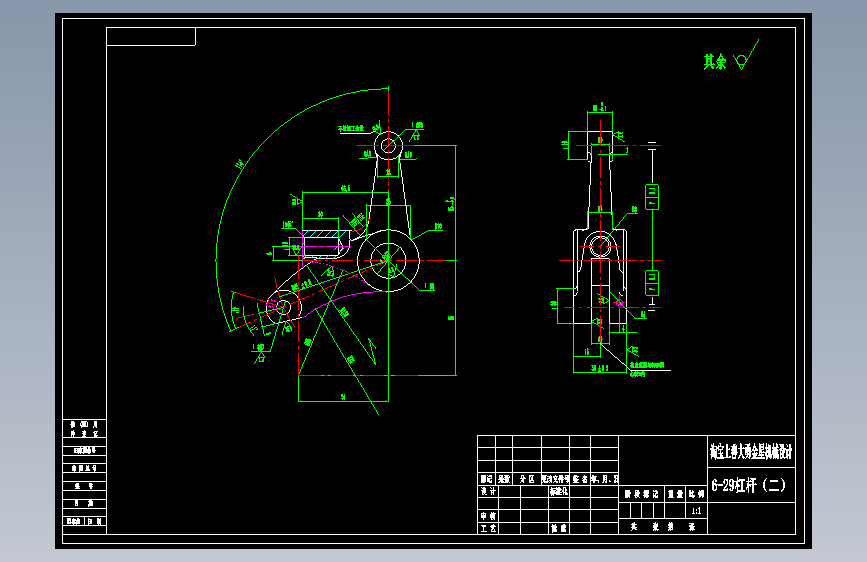The image size is (867, 562).
Task: Click the drawing title 6-29杠杆（二）
Action: [x=748, y=486]
